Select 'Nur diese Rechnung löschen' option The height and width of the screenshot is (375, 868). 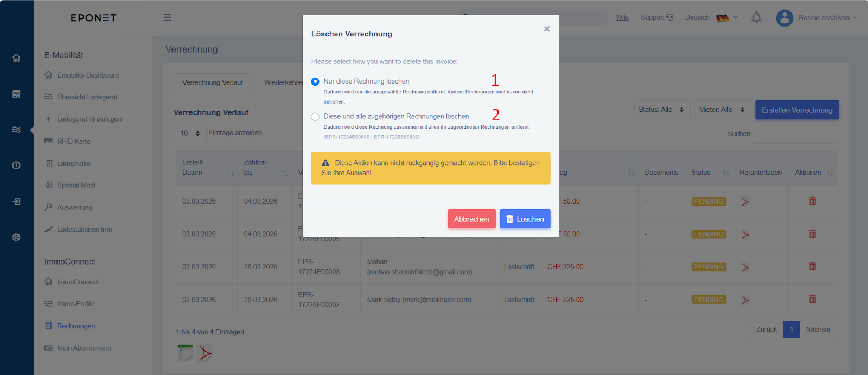coord(315,81)
